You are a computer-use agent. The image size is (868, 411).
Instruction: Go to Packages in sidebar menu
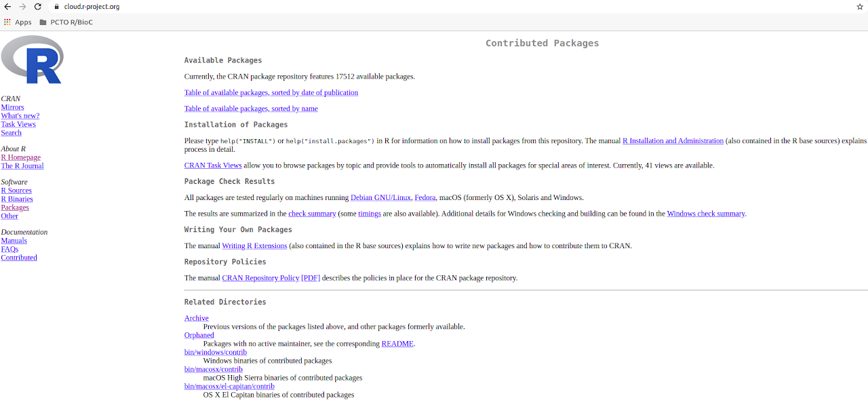(15, 208)
